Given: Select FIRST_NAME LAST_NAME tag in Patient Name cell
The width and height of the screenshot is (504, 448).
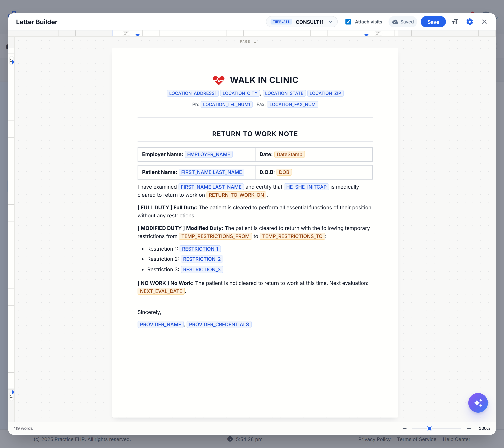Looking at the screenshot, I should (x=212, y=172).
